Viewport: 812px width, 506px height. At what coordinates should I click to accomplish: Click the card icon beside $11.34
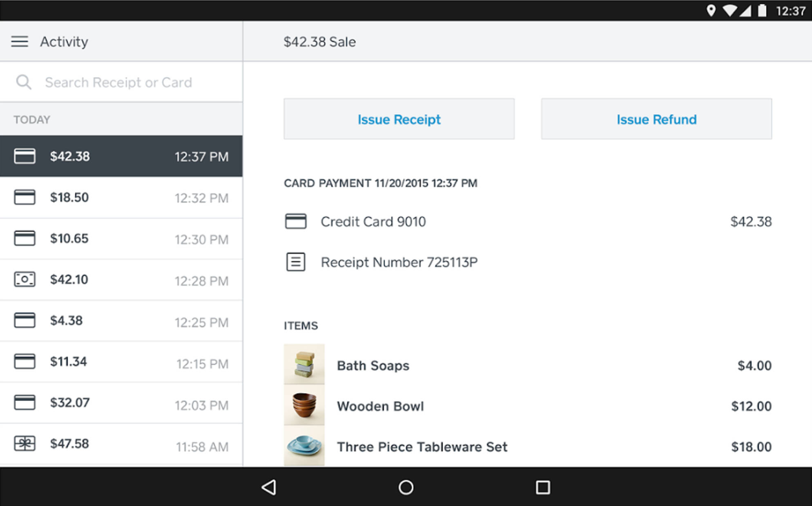(25, 362)
